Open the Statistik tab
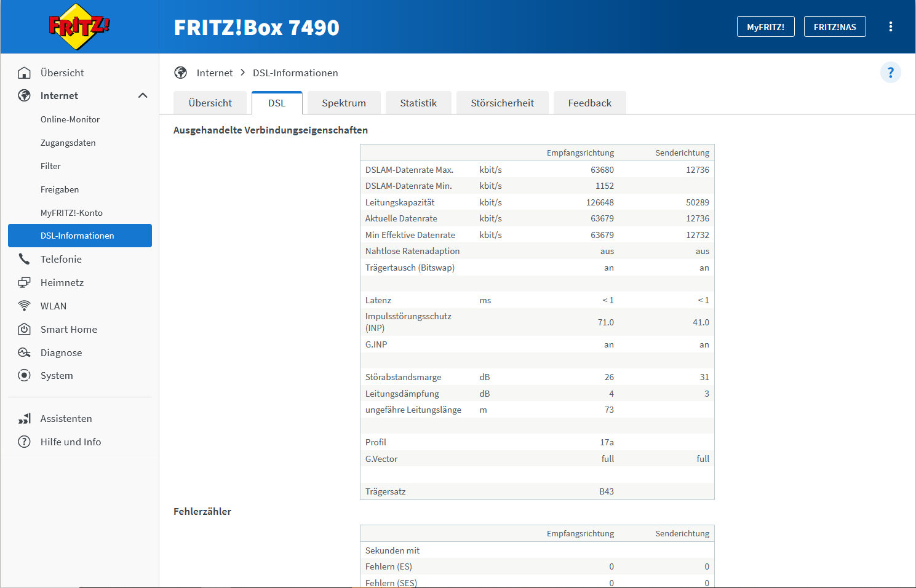 point(418,103)
